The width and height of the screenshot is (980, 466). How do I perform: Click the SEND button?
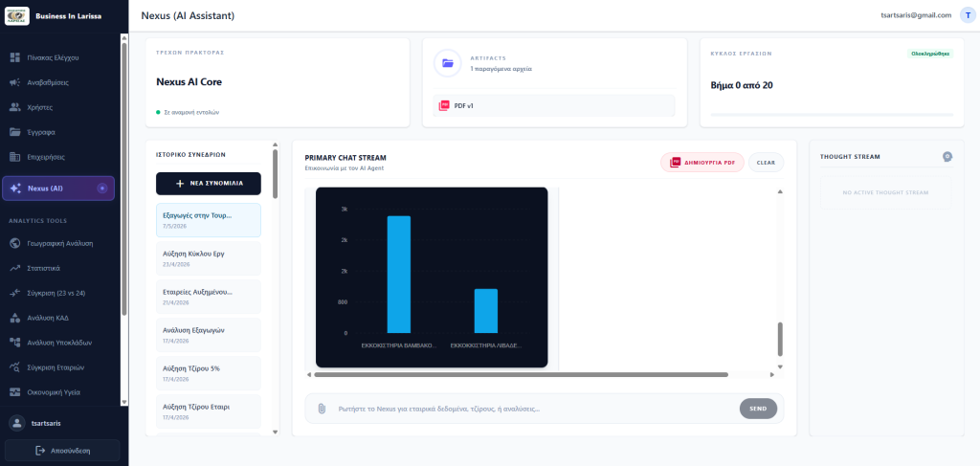[758, 409]
